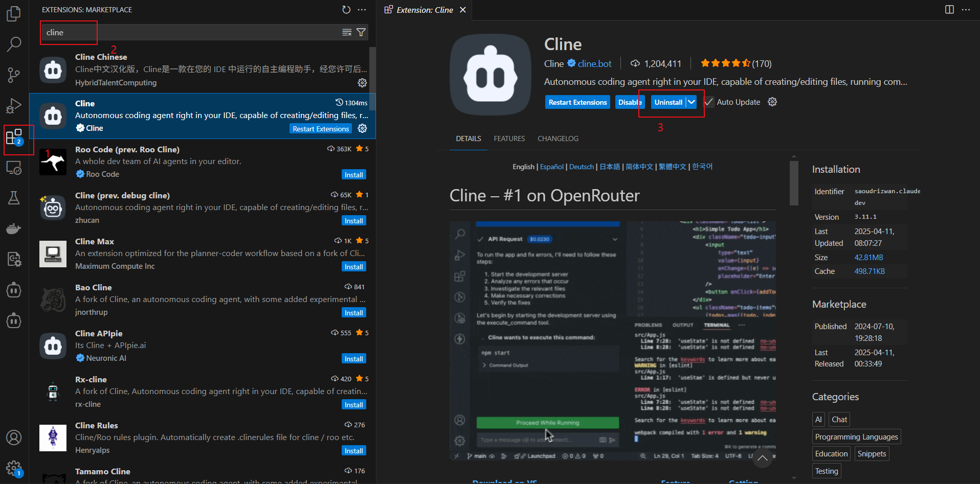Open the Extensions view icon
This screenshot has width=980, height=484.
click(14, 136)
